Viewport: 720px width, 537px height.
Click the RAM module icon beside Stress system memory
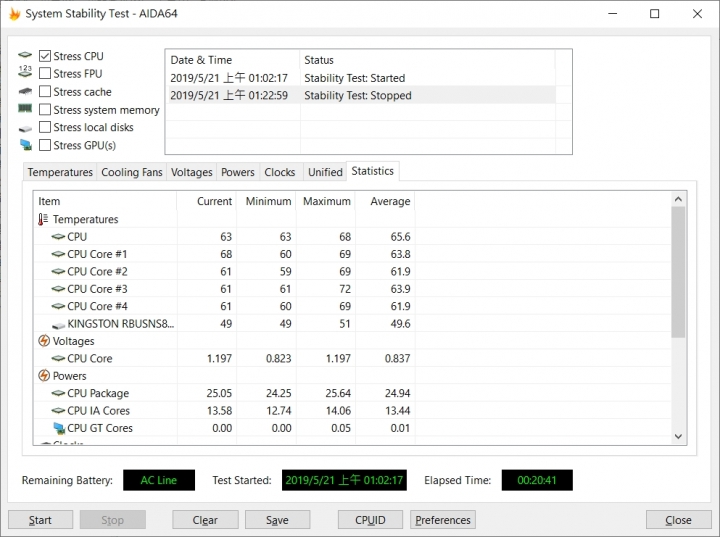(25, 108)
